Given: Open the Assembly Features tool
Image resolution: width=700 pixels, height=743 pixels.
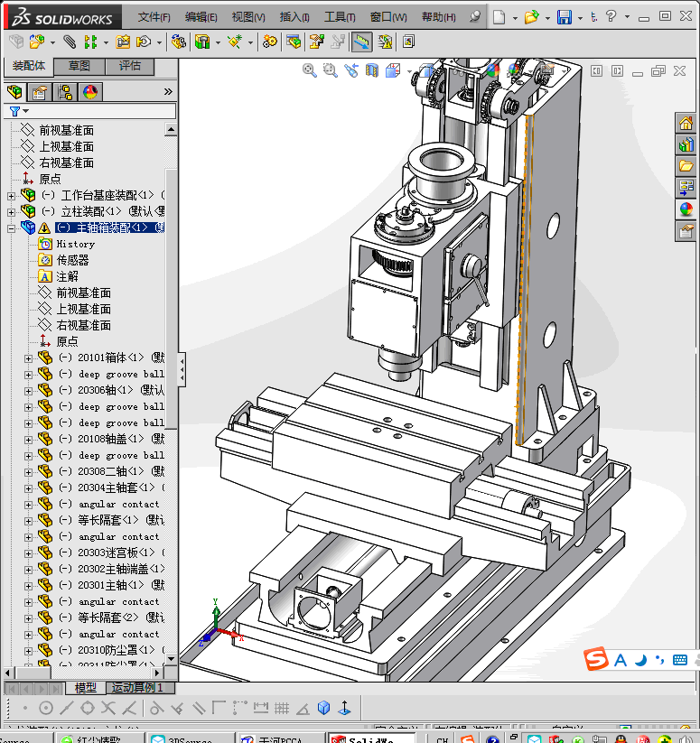Looking at the screenshot, I should click(x=202, y=42).
